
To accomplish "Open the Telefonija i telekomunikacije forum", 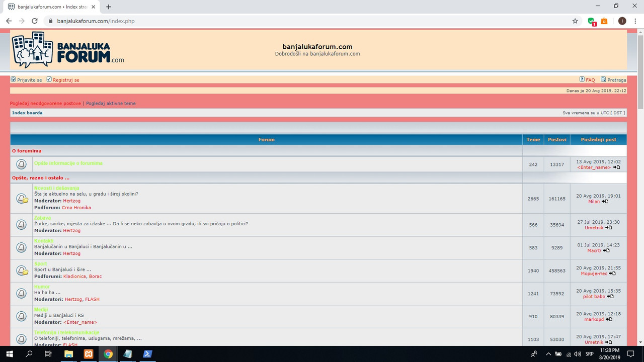I will tap(67, 332).
